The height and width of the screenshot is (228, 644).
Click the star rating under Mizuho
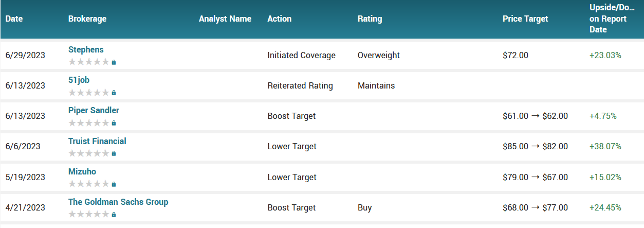(x=89, y=184)
